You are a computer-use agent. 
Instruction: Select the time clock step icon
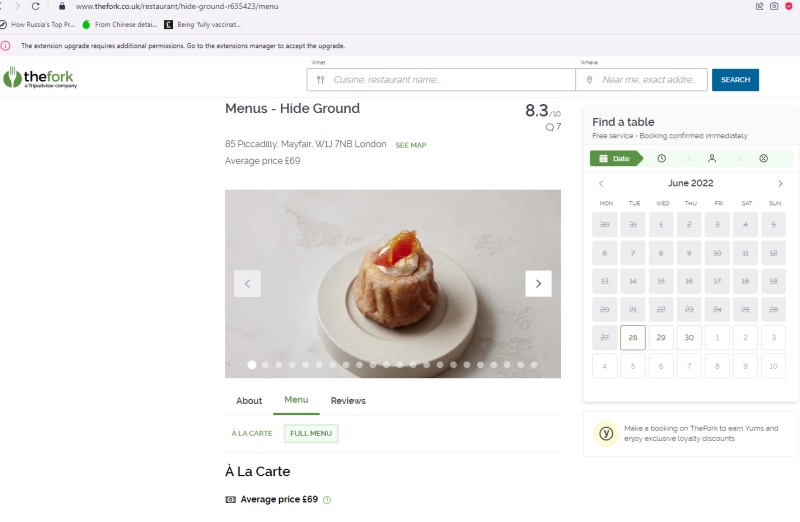(662, 158)
